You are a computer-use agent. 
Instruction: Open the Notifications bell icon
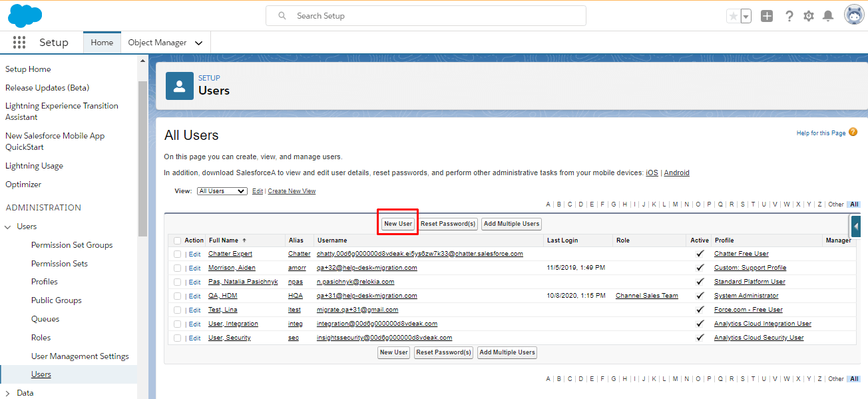pos(828,16)
